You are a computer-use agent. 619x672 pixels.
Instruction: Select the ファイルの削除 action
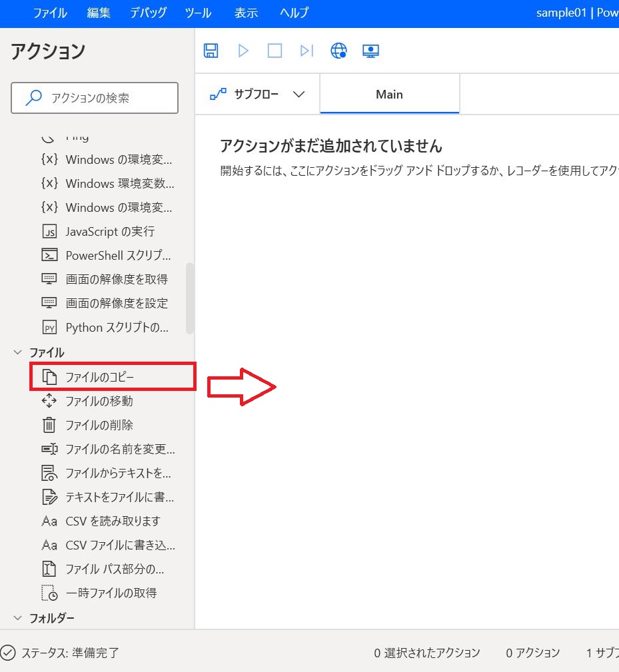[x=99, y=425]
